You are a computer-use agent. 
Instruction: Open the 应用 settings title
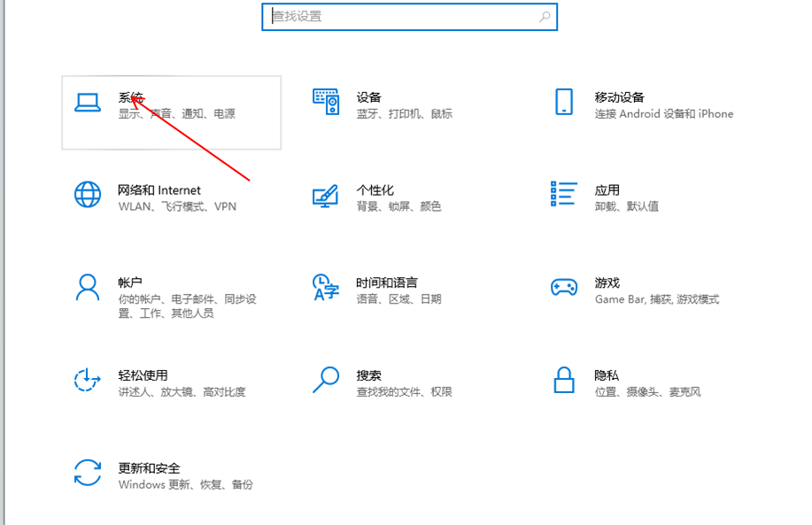(607, 190)
